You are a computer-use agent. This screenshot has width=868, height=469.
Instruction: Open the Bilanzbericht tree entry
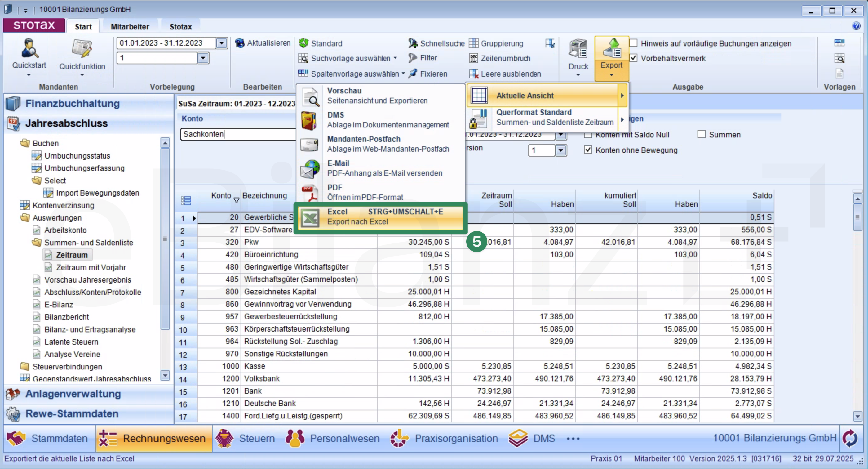coord(67,317)
